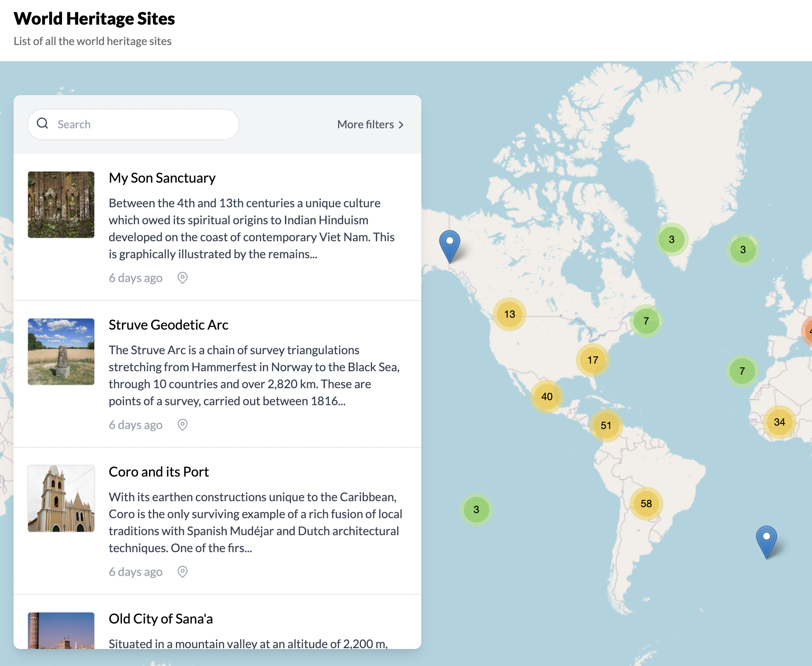Image resolution: width=812 pixels, height=666 pixels.
Task: Click the Coro church thumbnail
Action: 61,498
